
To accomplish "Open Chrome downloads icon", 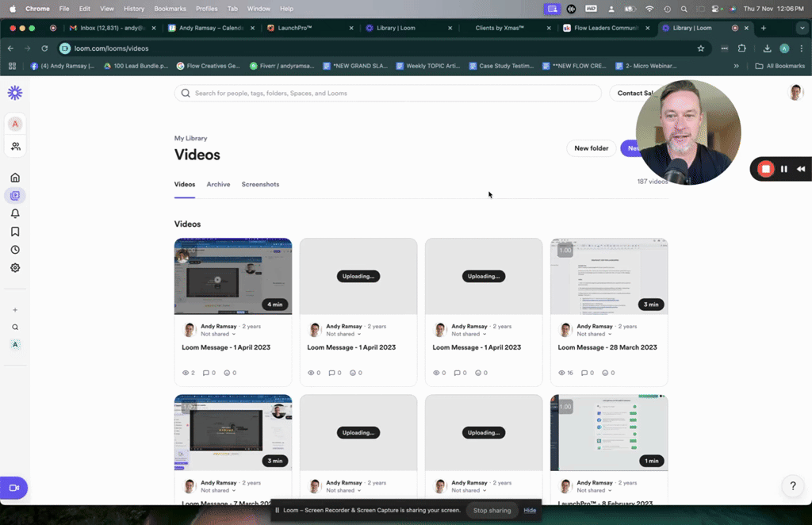I will (x=767, y=48).
